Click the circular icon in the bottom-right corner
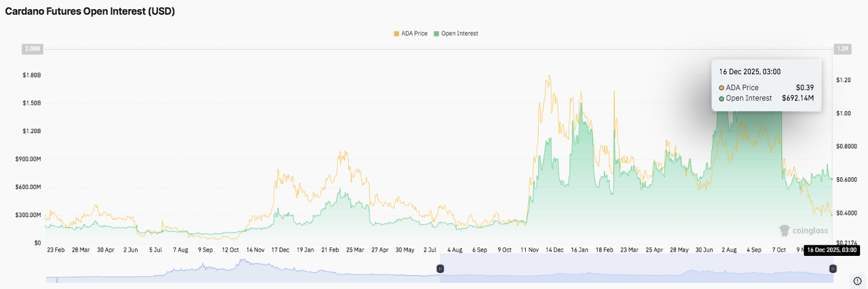Screen dimensions: 868x289 tap(858, 280)
